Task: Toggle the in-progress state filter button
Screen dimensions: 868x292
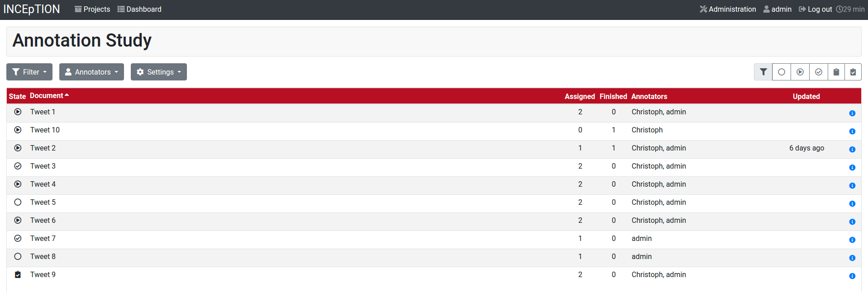Action: (800, 72)
